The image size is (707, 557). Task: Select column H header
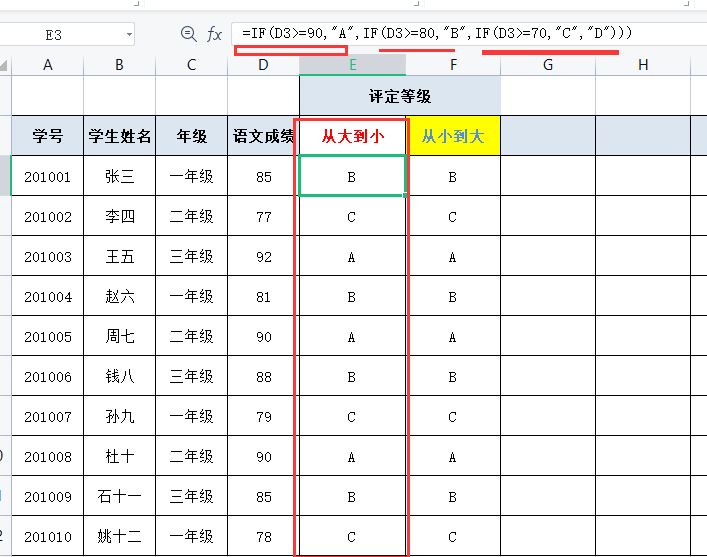click(643, 65)
